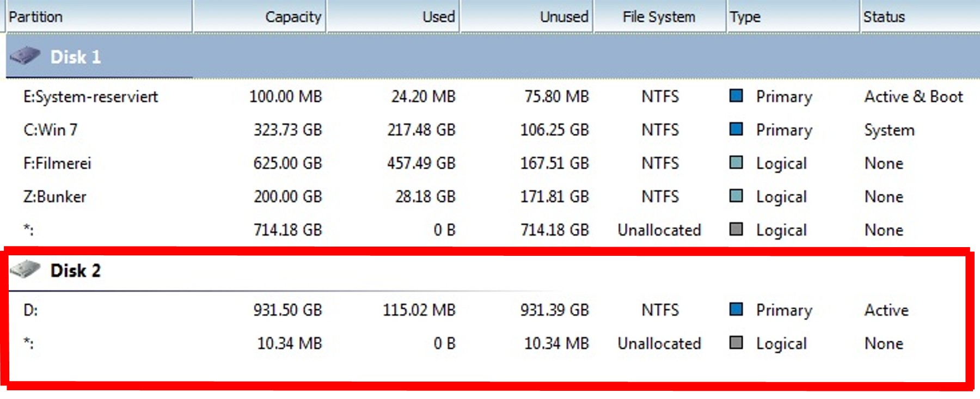
Task: Sort by Partition column header
Action: pyautogui.click(x=36, y=17)
